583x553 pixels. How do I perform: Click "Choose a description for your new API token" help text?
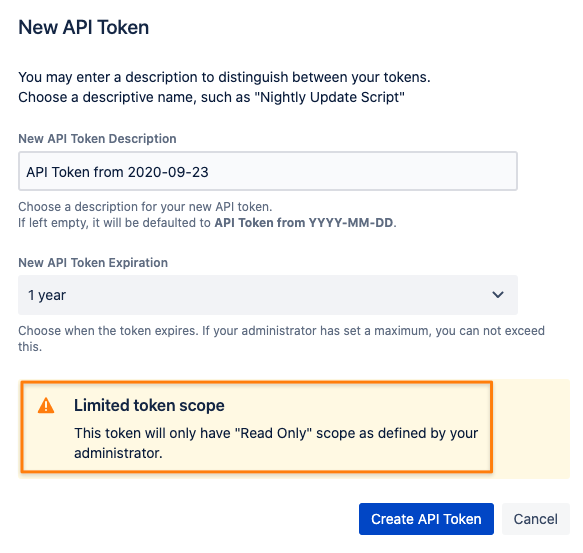tap(145, 207)
